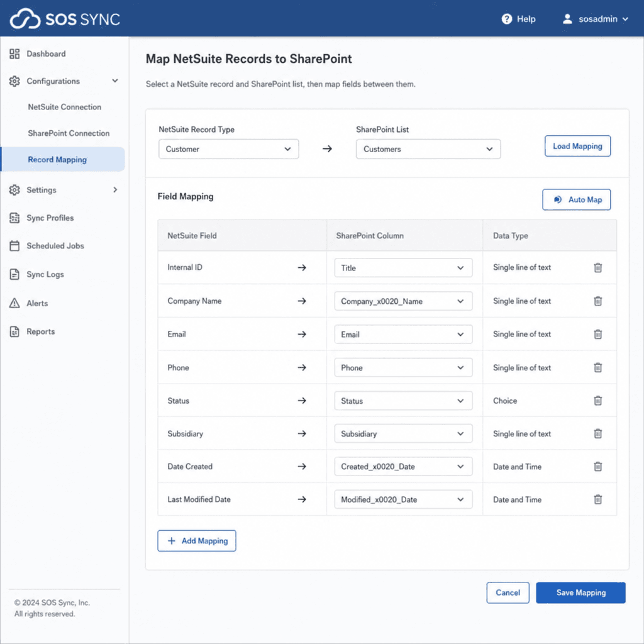The height and width of the screenshot is (644, 644).
Task: Open Sync Logs page
Action: tap(45, 274)
